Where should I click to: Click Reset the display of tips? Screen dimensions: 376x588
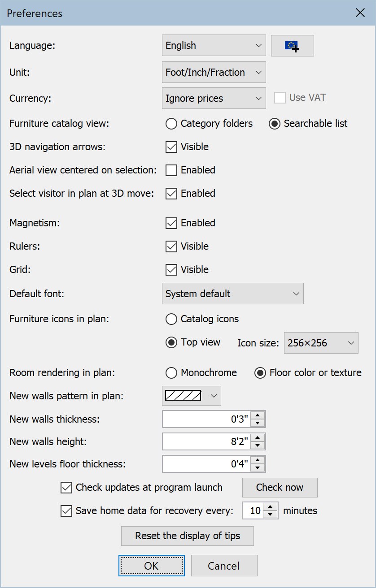pos(187,536)
